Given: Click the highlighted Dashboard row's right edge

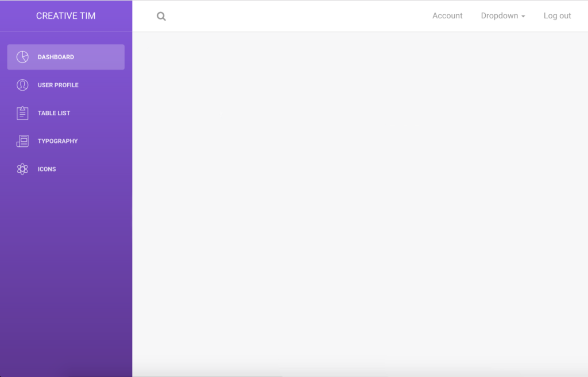Looking at the screenshot, I should tap(118, 57).
